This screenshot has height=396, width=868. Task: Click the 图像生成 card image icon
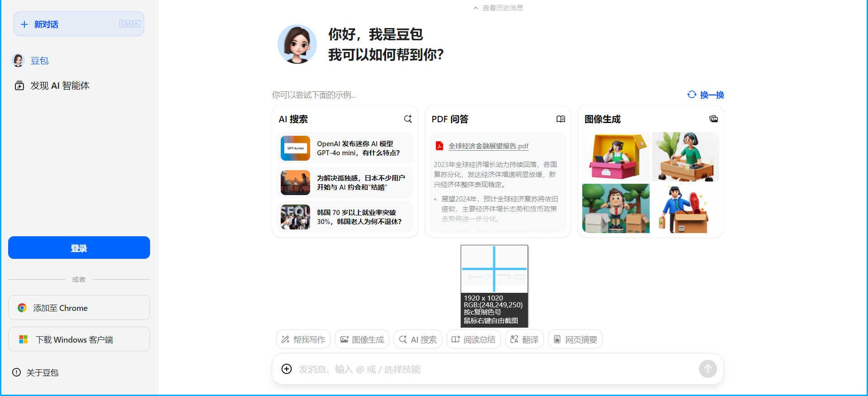(x=713, y=119)
